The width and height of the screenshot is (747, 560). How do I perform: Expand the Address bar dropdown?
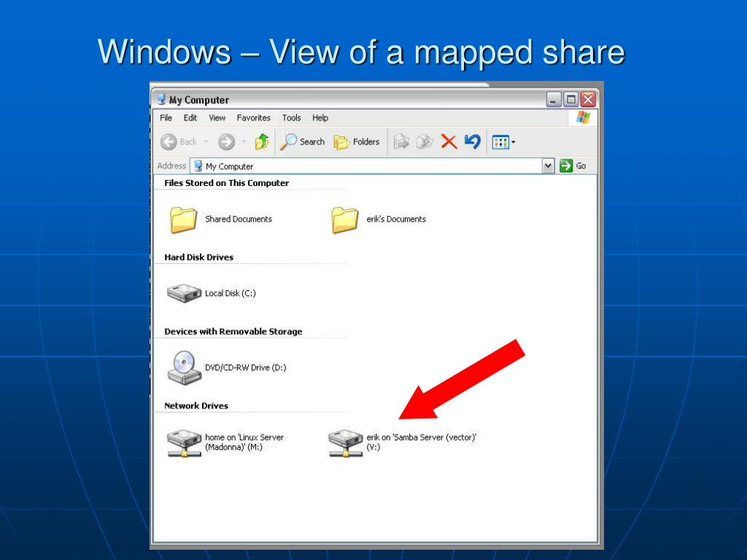tap(549, 166)
